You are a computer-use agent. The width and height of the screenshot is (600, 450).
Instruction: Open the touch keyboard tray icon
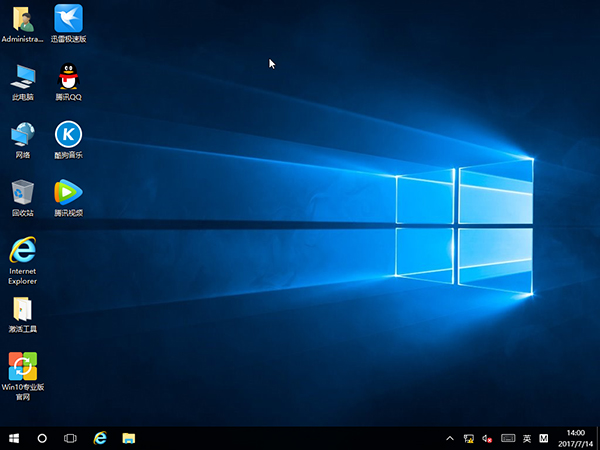(508, 438)
